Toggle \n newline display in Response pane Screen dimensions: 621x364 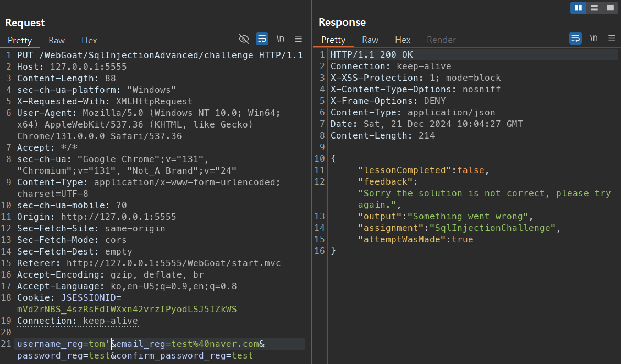click(x=593, y=38)
